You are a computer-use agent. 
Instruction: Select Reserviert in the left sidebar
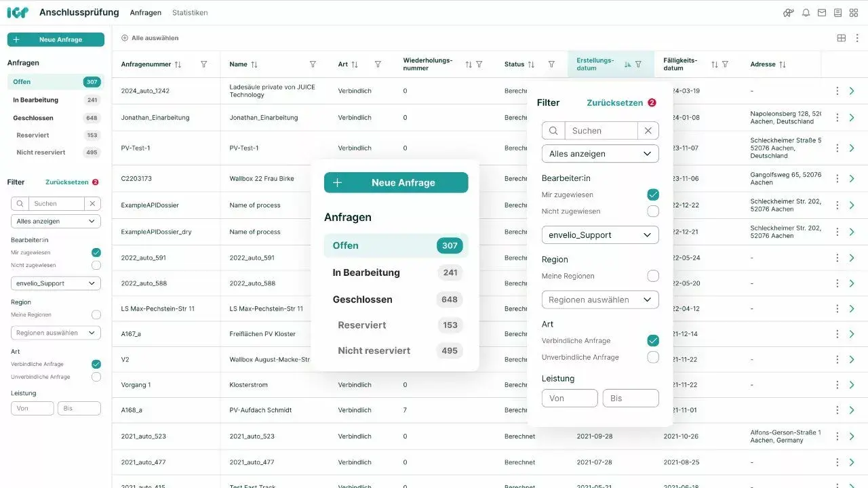click(56, 136)
